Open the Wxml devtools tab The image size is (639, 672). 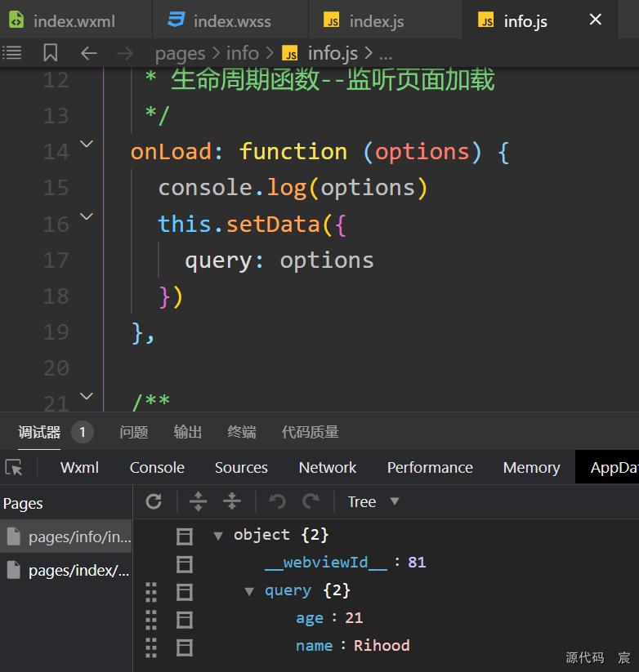[79, 468]
